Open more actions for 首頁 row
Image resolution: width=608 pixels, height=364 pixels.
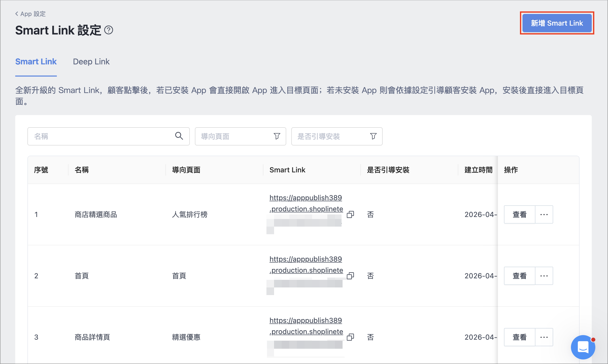tap(544, 276)
